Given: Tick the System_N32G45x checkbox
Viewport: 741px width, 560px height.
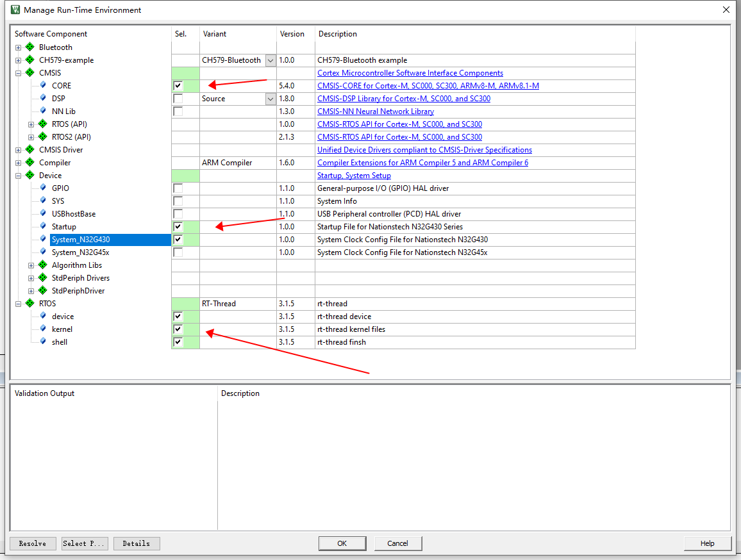Looking at the screenshot, I should [178, 252].
